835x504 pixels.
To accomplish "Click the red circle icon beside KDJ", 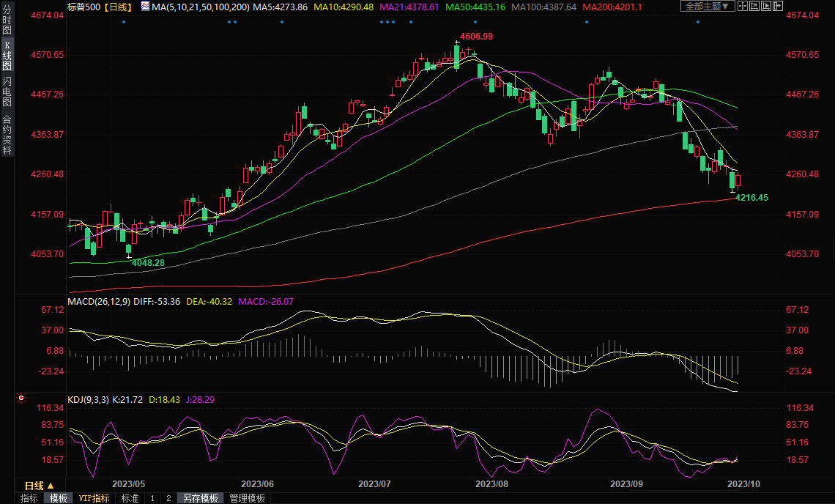I will pos(21,399).
